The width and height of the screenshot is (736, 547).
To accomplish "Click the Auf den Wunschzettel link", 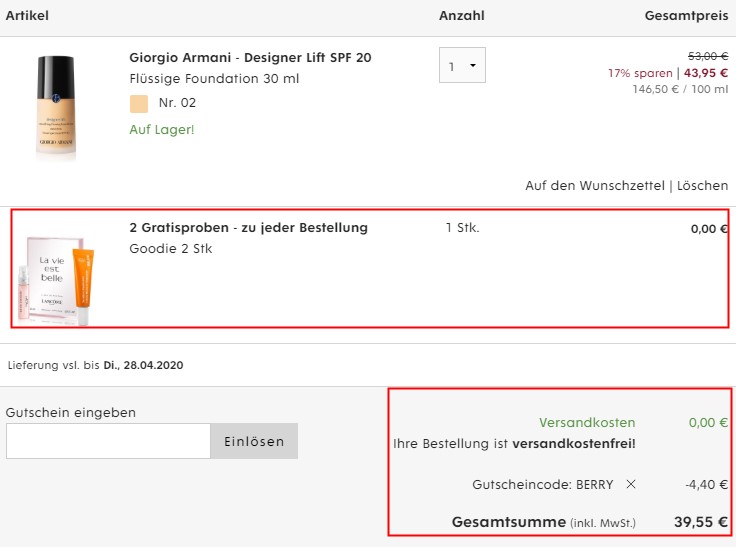I will point(595,185).
